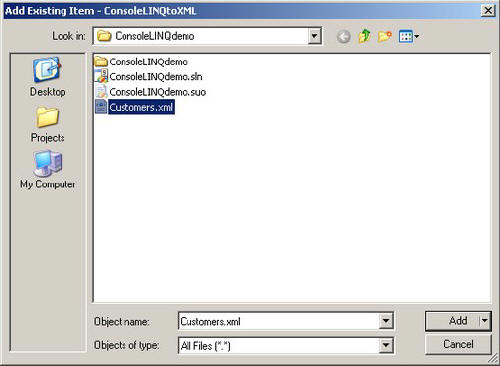Click the Add button

pos(452,321)
